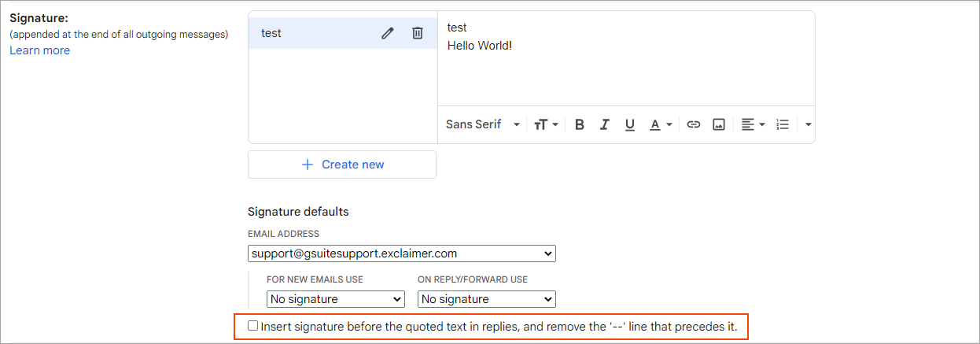Open the text color picker
This screenshot has height=344, width=980.
[660, 124]
